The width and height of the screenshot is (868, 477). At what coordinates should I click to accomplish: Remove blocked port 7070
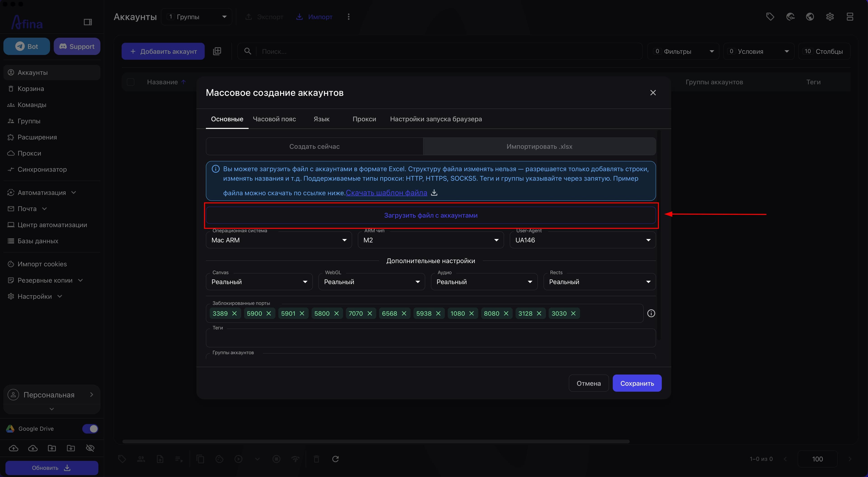coord(370,313)
